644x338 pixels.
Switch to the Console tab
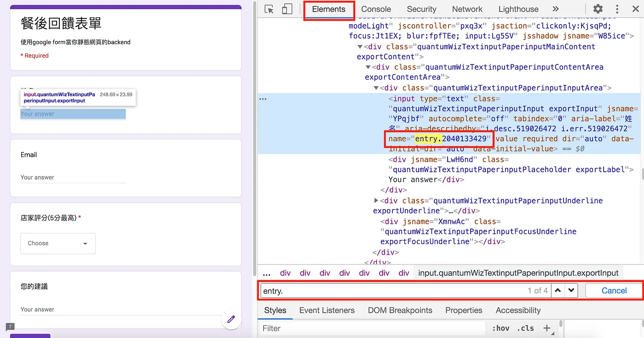pos(376,9)
